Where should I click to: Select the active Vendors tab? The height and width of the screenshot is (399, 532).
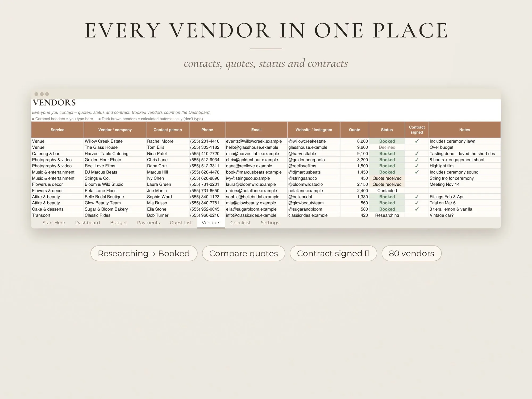click(211, 223)
